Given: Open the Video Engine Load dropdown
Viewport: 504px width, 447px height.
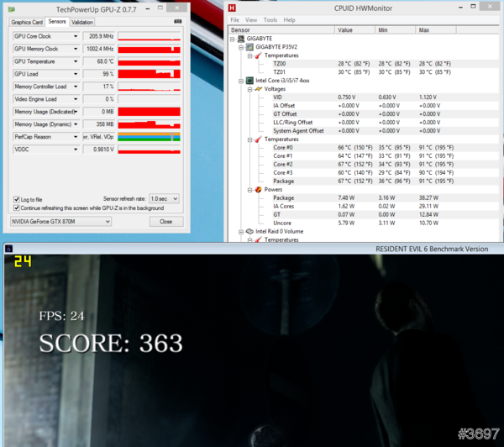Looking at the screenshot, I should click(x=76, y=99).
